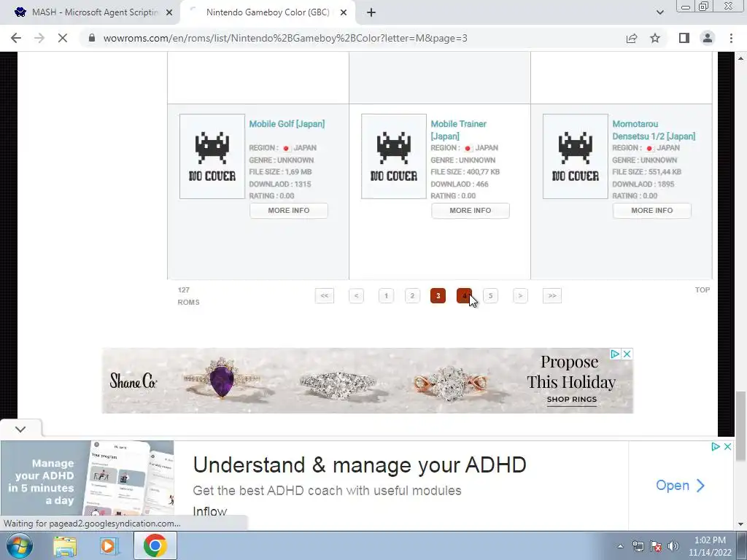Collapse the bottom ad with chevron
The width and height of the screenshot is (747, 560).
click(x=20, y=429)
